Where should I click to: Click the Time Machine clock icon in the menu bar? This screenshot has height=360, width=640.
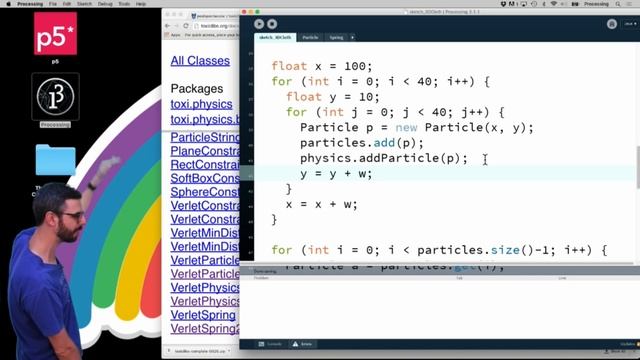(534, 4)
